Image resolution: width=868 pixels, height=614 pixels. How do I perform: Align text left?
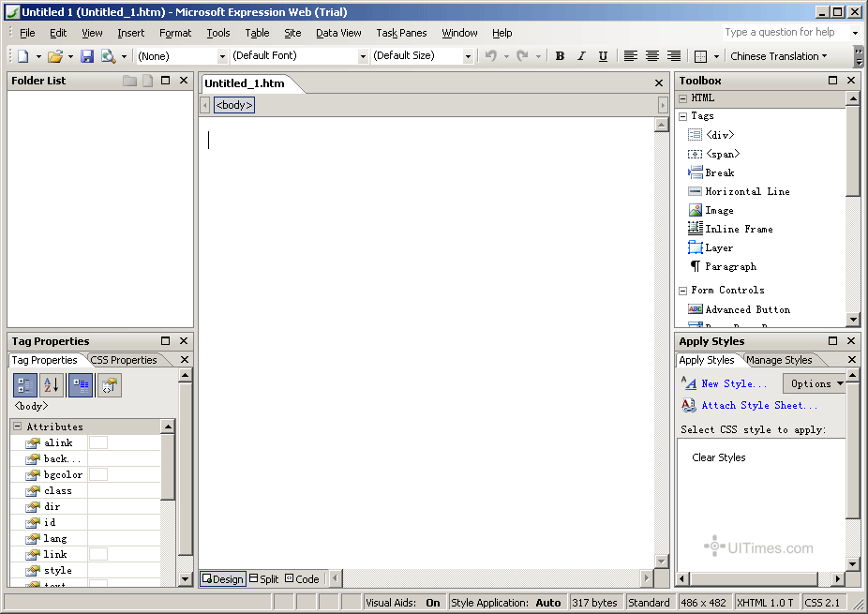coord(631,56)
